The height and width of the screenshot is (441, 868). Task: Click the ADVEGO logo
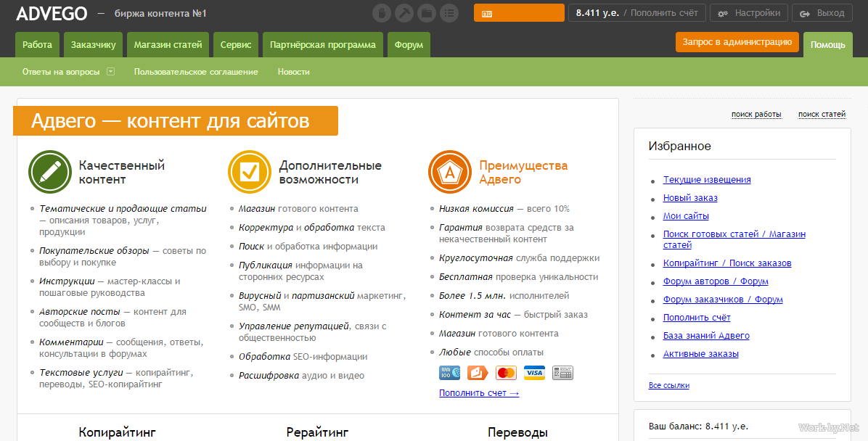(x=52, y=13)
